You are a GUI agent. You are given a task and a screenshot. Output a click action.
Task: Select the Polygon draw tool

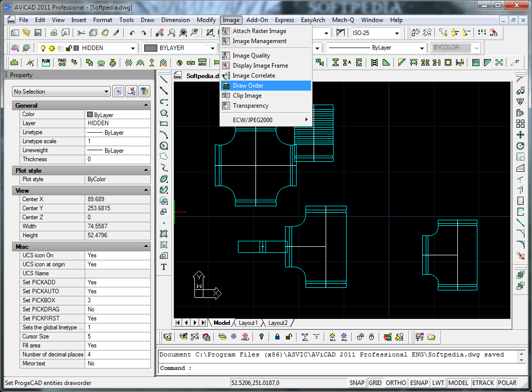pos(164,113)
